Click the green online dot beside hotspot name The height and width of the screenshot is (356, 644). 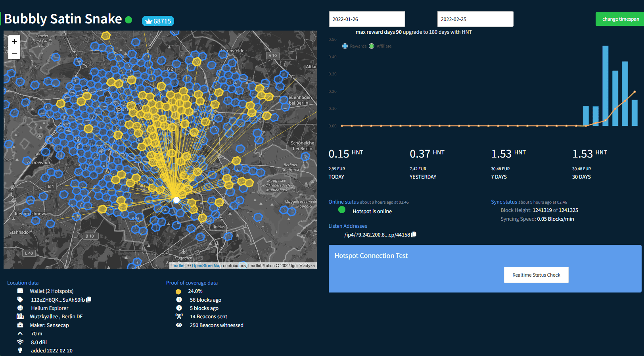128,19
